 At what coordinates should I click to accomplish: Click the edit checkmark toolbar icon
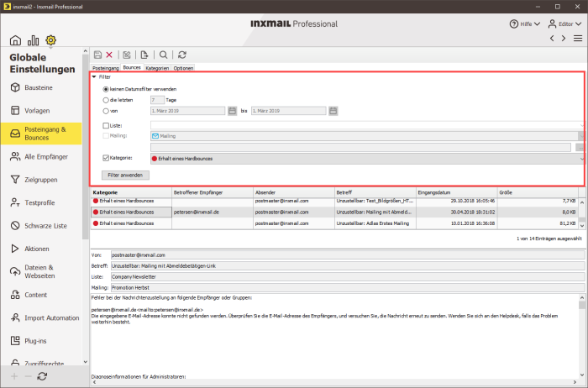click(127, 55)
